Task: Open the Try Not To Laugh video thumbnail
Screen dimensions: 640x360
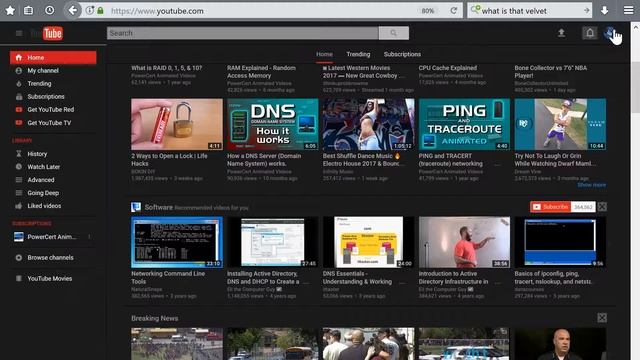Action: pos(560,124)
